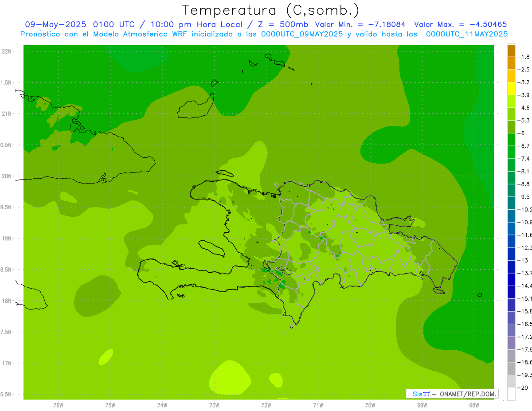This screenshot has width=532, height=411.
Task: Click the '-1.8' colorbar value
Action: (x=524, y=57)
